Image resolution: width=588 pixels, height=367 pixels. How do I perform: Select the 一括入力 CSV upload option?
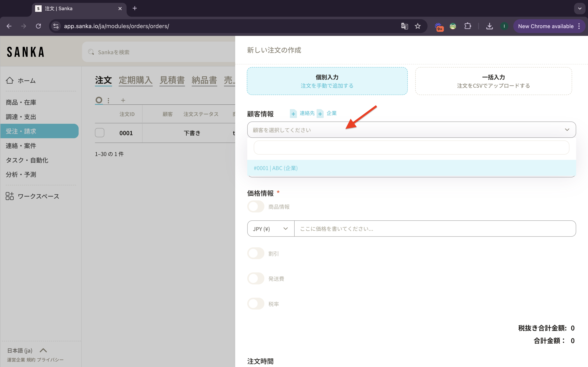[x=493, y=81]
